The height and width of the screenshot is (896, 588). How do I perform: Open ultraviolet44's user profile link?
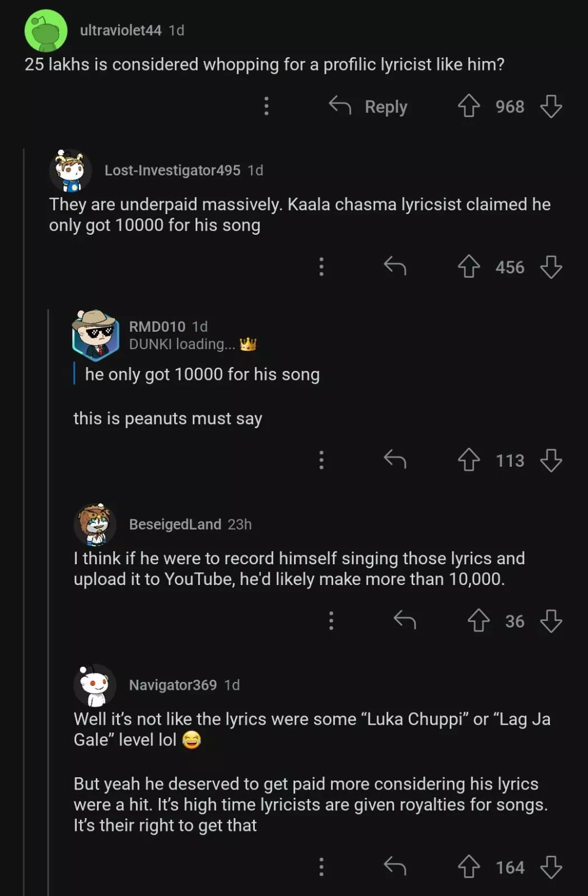[x=120, y=30]
